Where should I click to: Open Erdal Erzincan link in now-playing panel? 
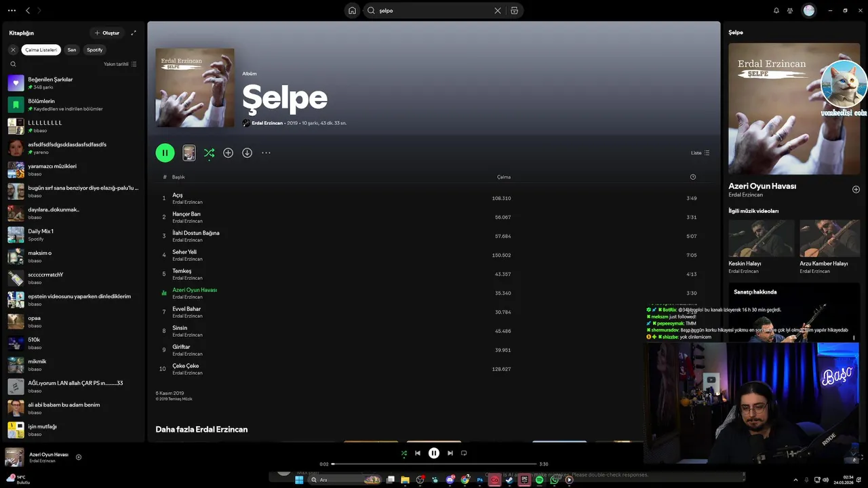[745, 195]
